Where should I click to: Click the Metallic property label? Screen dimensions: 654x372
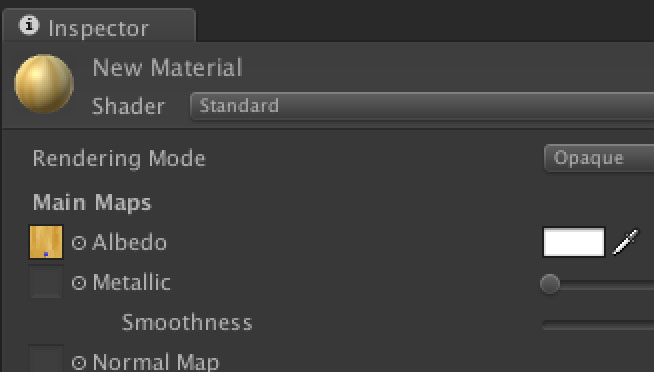pyautogui.click(x=131, y=282)
